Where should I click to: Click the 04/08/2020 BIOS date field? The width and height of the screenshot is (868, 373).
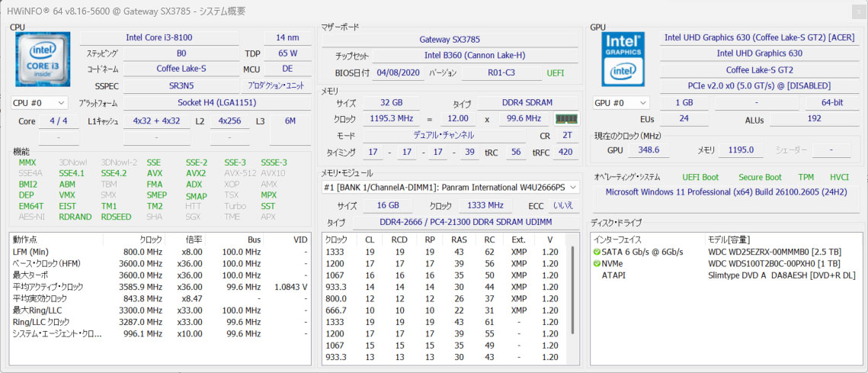click(x=399, y=72)
